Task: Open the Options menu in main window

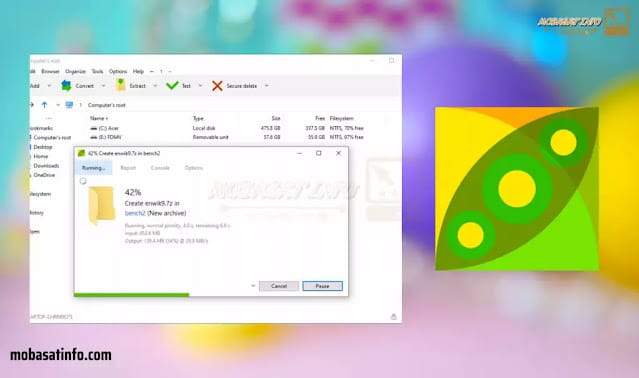Action: coord(118,71)
